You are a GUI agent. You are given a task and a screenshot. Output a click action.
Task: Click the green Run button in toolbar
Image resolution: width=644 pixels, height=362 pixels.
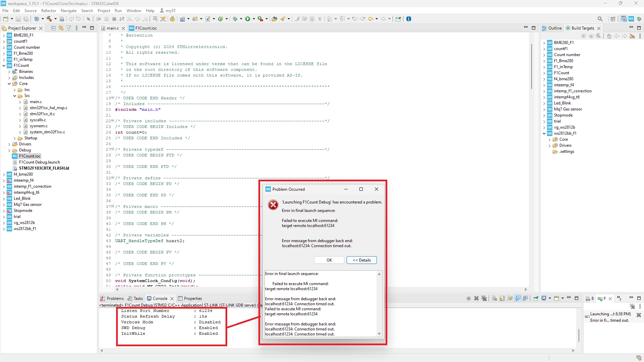[x=248, y=19]
